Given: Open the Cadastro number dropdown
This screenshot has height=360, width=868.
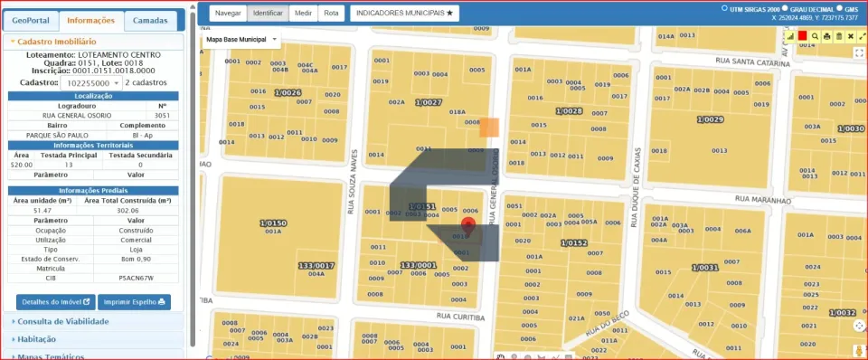Looking at the screenshot, I should point(91,82).
